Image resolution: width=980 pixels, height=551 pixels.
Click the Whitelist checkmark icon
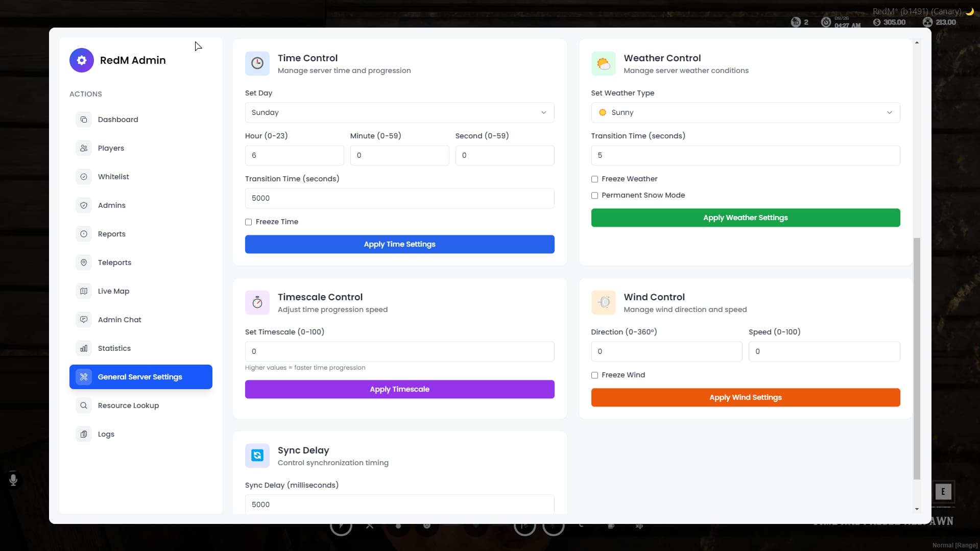pos(84,177)
